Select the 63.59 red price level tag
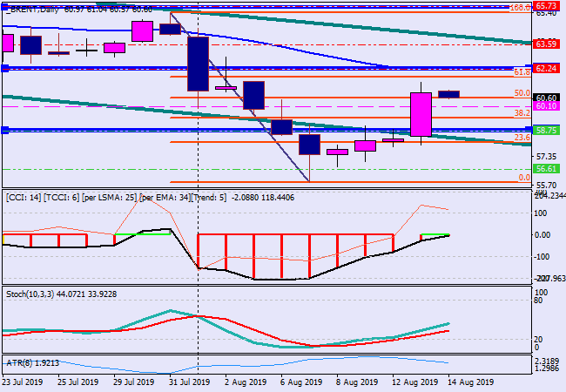Viewport: 566px width, 392px height. click(546, 44)
